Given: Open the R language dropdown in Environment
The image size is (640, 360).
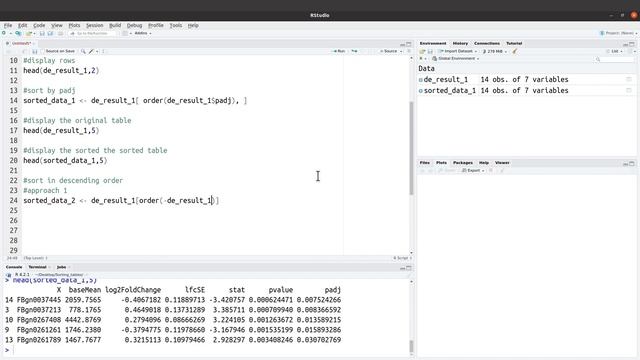Looking at the screenshot, I should [x=422, y=59].
